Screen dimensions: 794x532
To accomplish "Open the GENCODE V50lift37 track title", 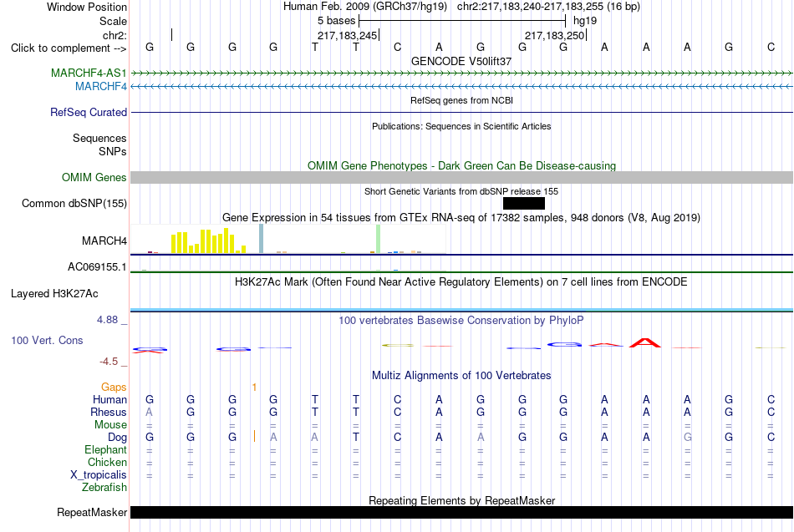I will (x=461, y=61).
